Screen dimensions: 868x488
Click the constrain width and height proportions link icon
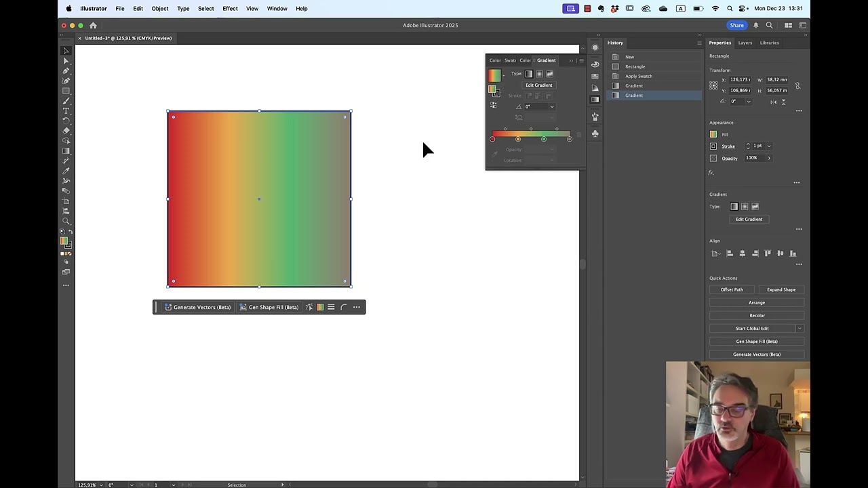pos(797,85)
